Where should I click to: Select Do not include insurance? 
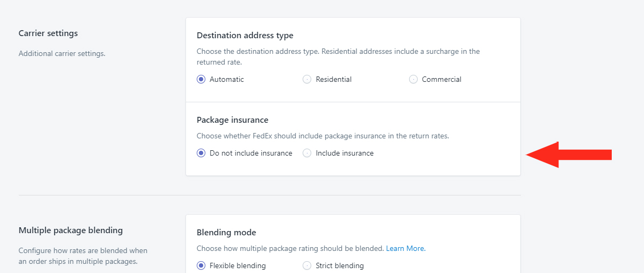[201, 153]
